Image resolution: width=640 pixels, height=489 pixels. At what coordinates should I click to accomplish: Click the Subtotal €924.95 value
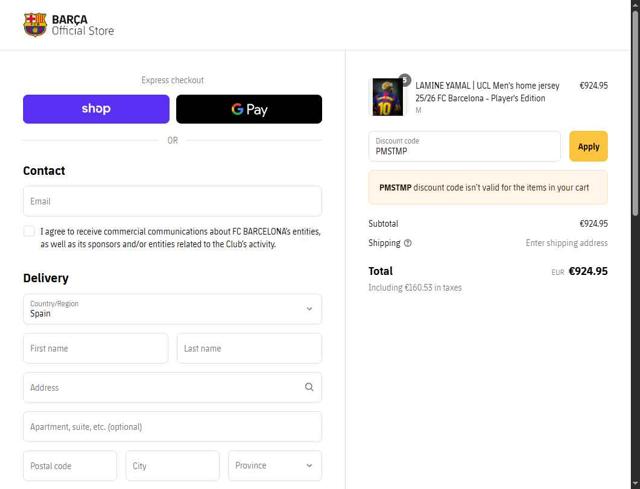pyautogui.click(x=593, y=224)
